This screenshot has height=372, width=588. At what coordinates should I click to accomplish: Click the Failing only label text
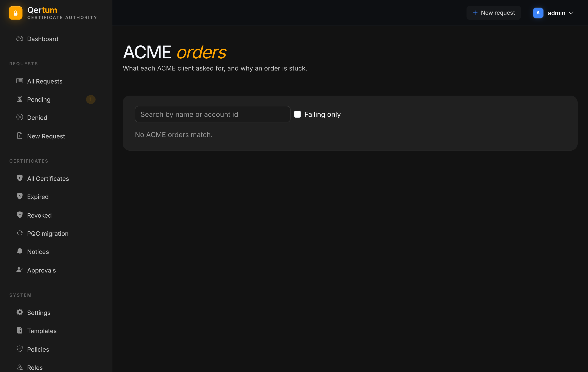pyautogui.click(x=322, y=114)
